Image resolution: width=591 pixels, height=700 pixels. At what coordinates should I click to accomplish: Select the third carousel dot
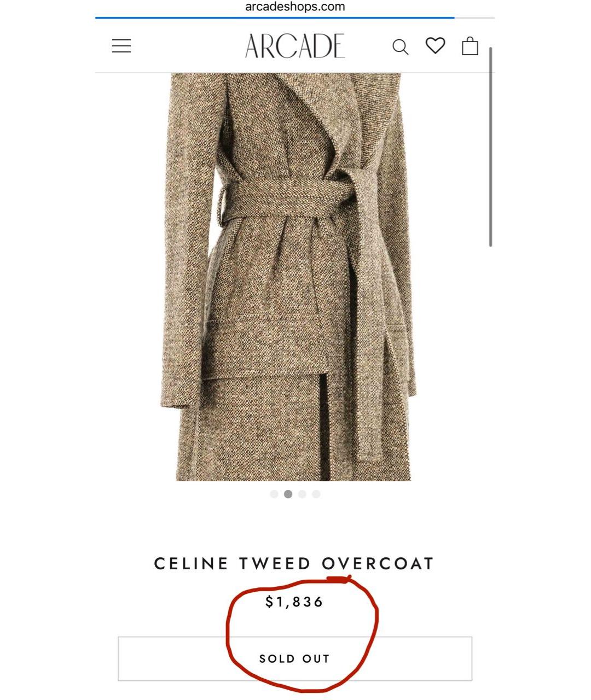click(302, 494)
